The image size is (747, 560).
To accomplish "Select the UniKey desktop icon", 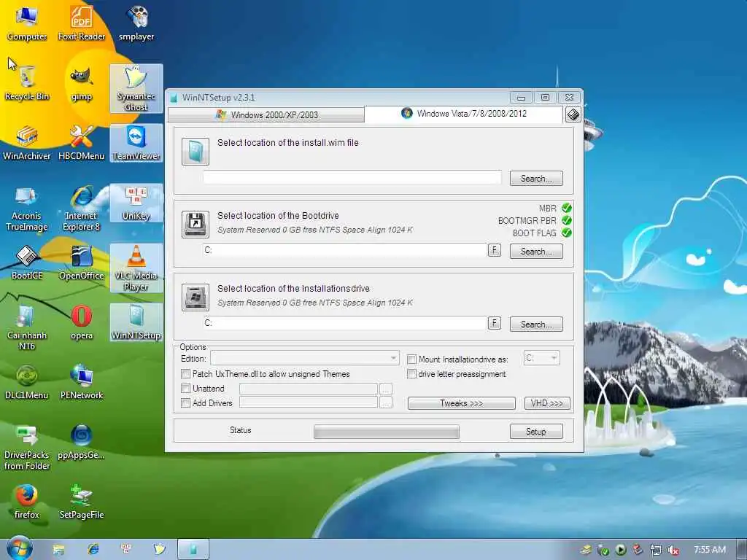I will point(136,203).
